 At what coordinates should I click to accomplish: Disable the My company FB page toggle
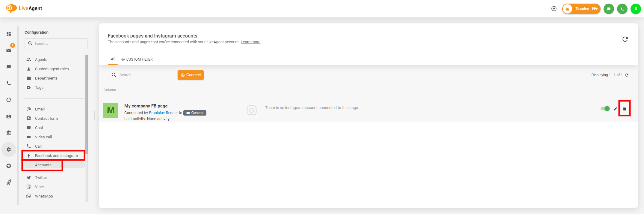click(605, 109)
